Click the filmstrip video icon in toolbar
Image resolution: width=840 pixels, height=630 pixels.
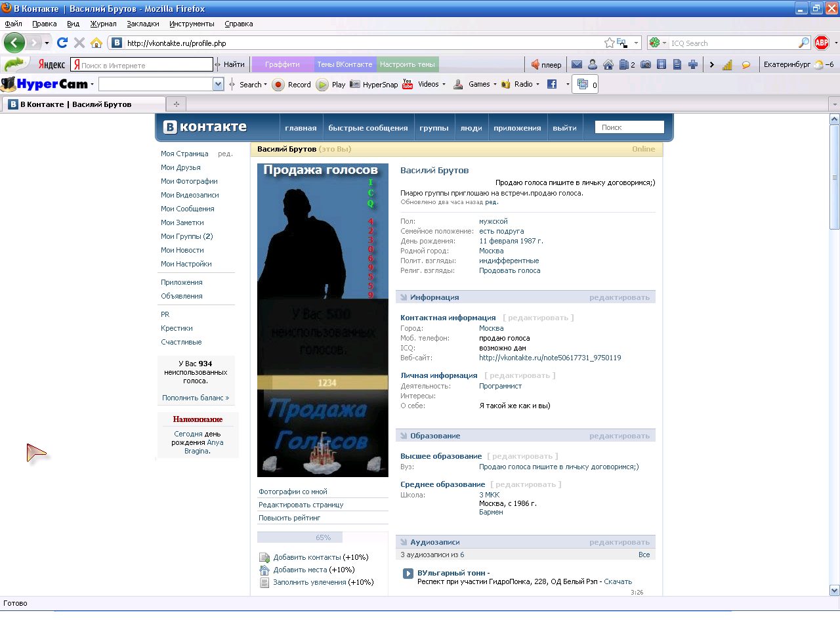click(x=661, y=64)
